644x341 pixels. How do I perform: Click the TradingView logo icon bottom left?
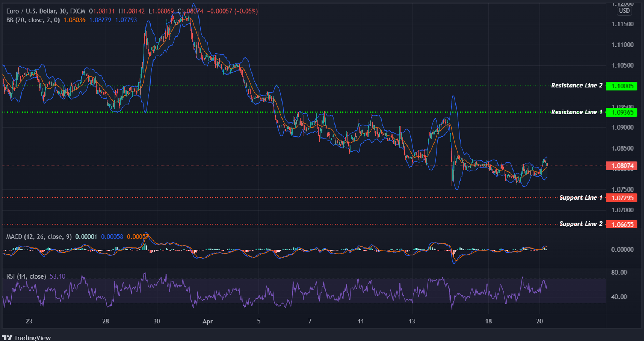(x=8, y=337)
